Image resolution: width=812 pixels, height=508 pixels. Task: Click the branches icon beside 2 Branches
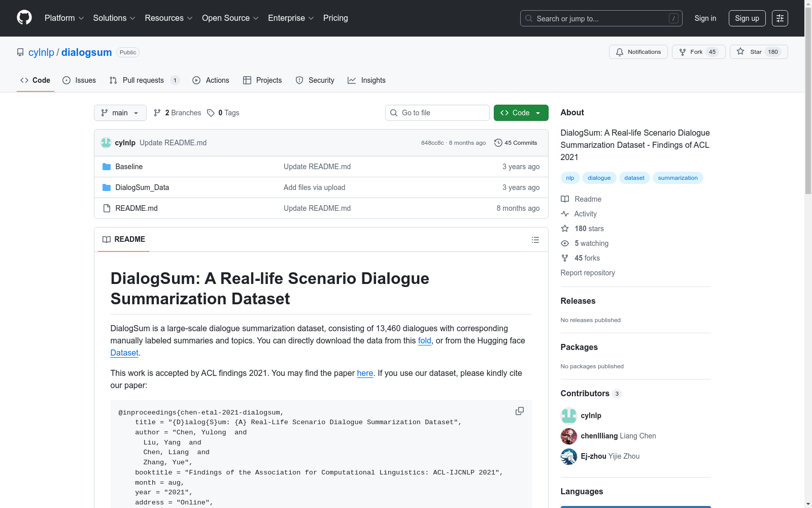[157, 113]
